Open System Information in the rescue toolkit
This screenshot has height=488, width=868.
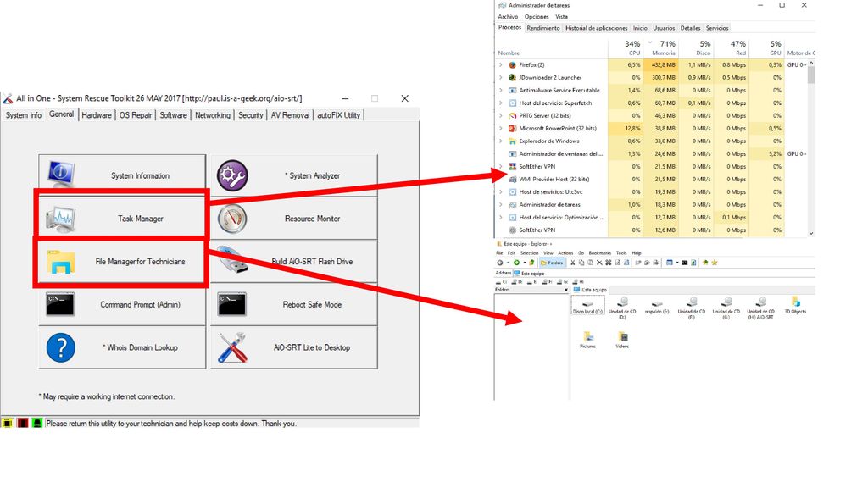(x=122, y=175)
